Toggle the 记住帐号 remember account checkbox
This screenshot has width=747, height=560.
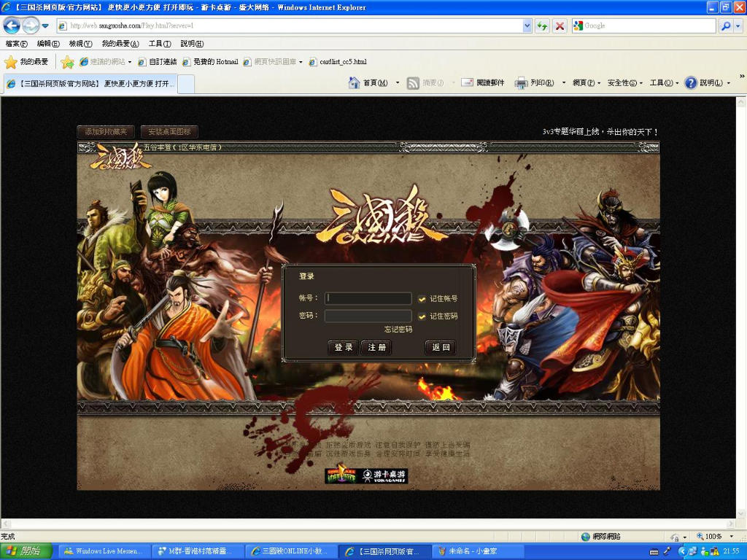[x=422, y=299]
